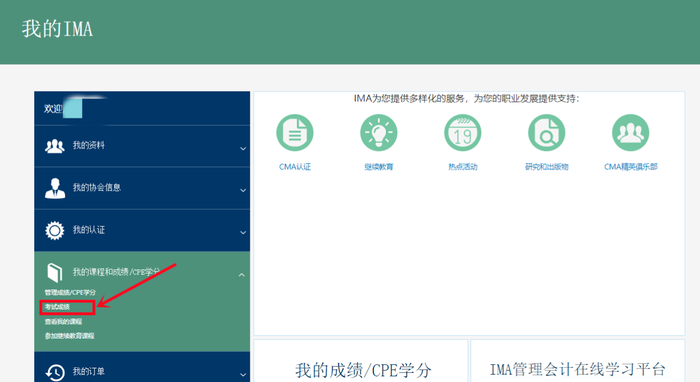Open the 参加继续教育课程 submenu link
This screenshot has height=382, width=700.
pyautogui.click(x=69, y=336)
